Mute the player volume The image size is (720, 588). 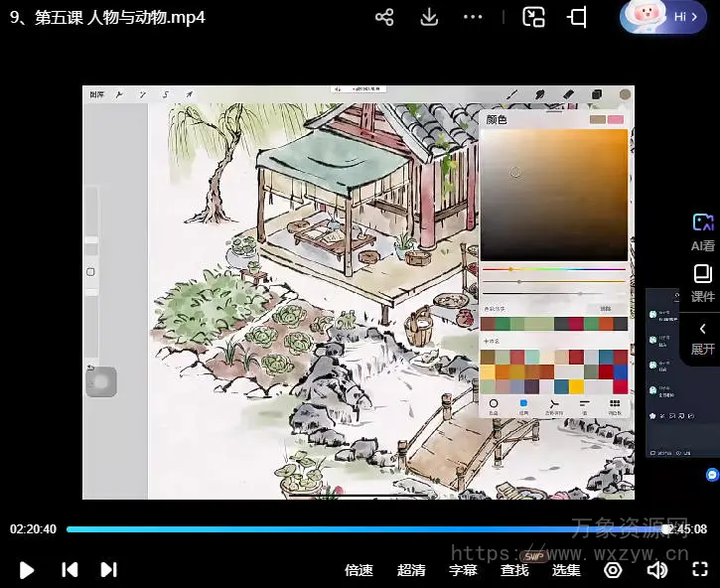656,570
